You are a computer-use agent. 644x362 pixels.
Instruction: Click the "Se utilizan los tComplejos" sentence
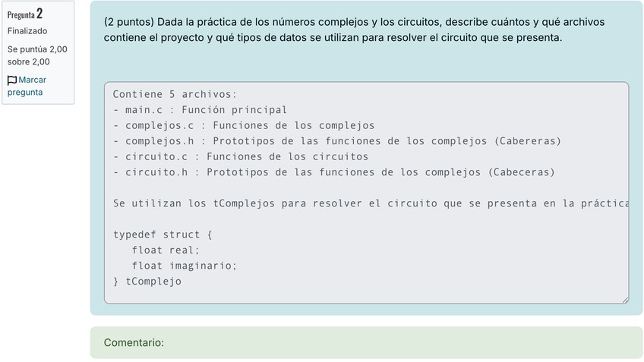point(365,203)
